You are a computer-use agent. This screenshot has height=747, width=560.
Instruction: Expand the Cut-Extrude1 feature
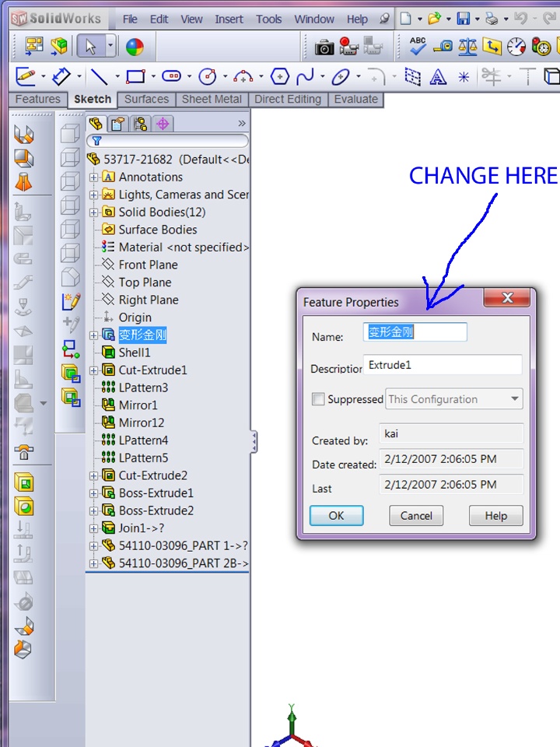click(x=93, y=370)
